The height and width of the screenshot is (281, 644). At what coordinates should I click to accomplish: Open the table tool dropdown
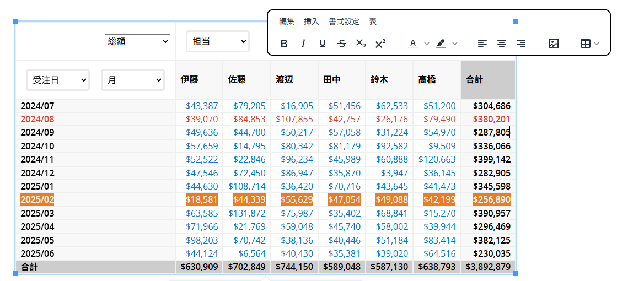589,44
